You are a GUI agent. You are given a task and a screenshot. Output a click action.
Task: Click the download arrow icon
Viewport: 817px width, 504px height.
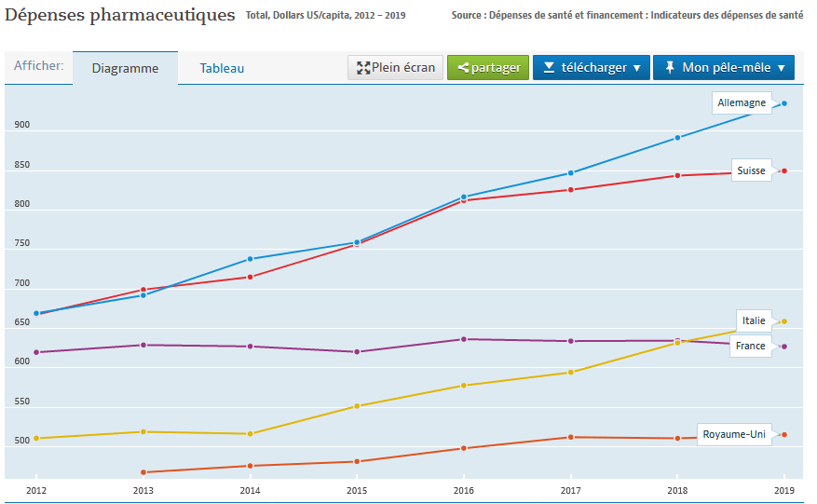point(549,68)
